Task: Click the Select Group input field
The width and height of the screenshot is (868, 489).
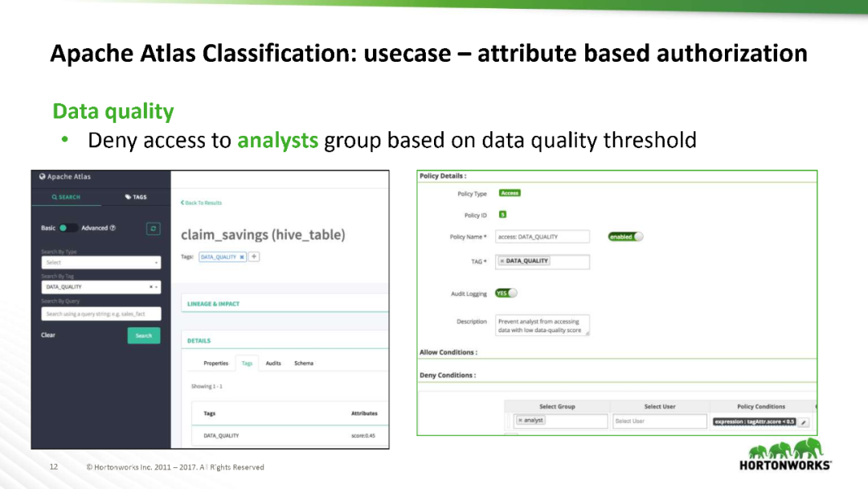Action: [560, 421]
